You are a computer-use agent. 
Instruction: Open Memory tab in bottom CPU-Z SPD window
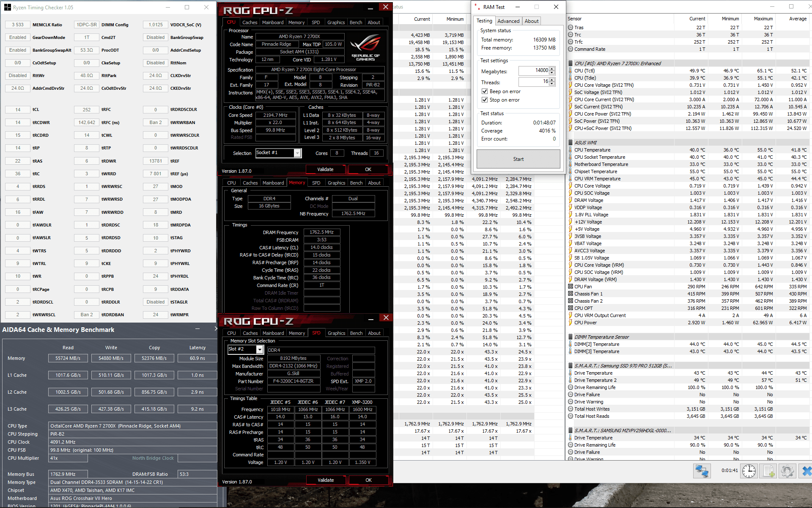(x=296, y=333)
